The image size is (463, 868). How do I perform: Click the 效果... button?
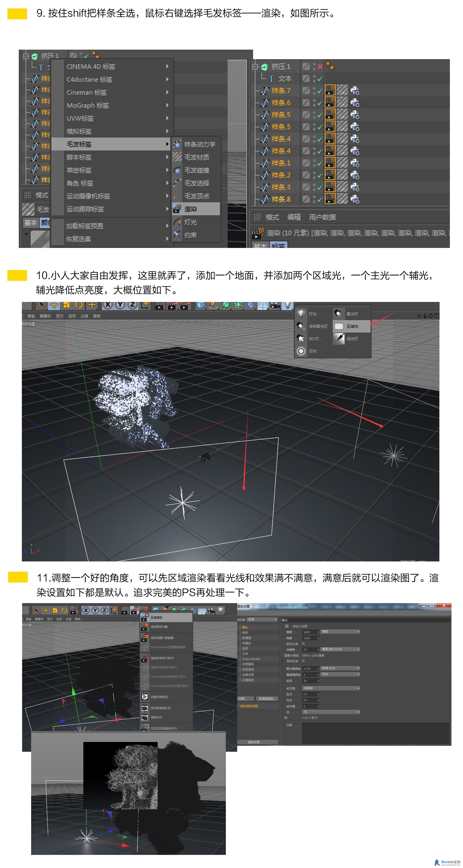pos(246,699)
